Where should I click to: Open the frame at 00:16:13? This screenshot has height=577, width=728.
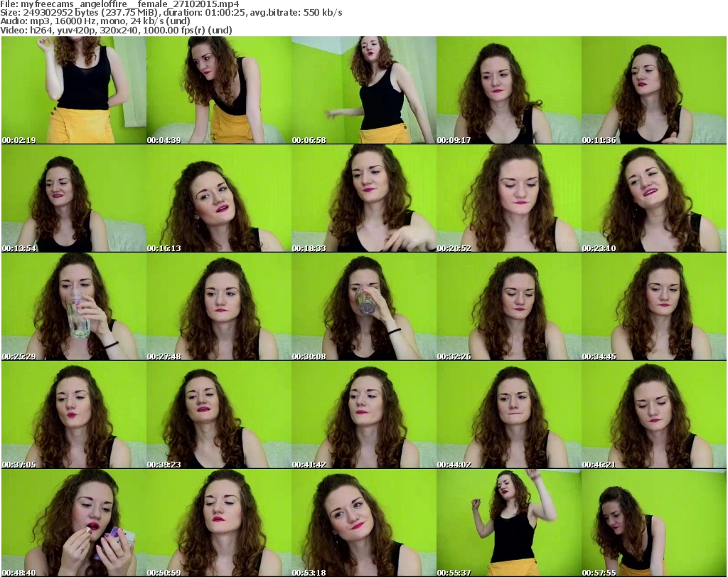219,198
